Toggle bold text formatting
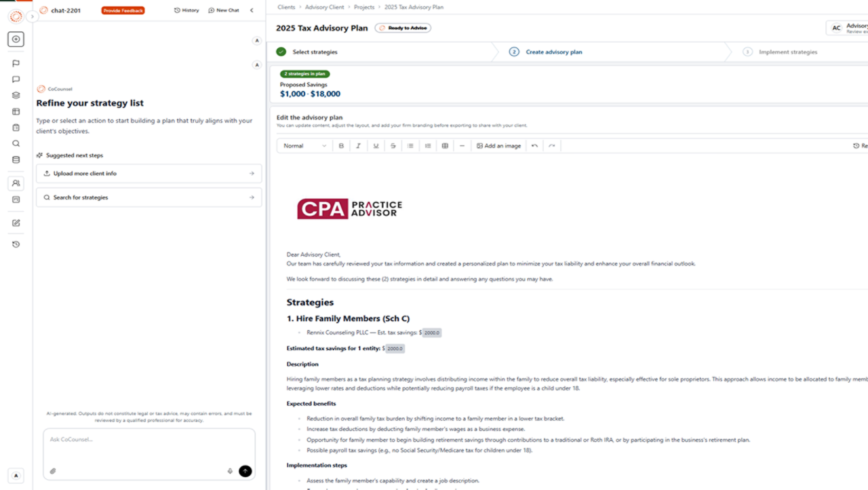This screenshot has width=868, height=490. (x=341, y=145)
